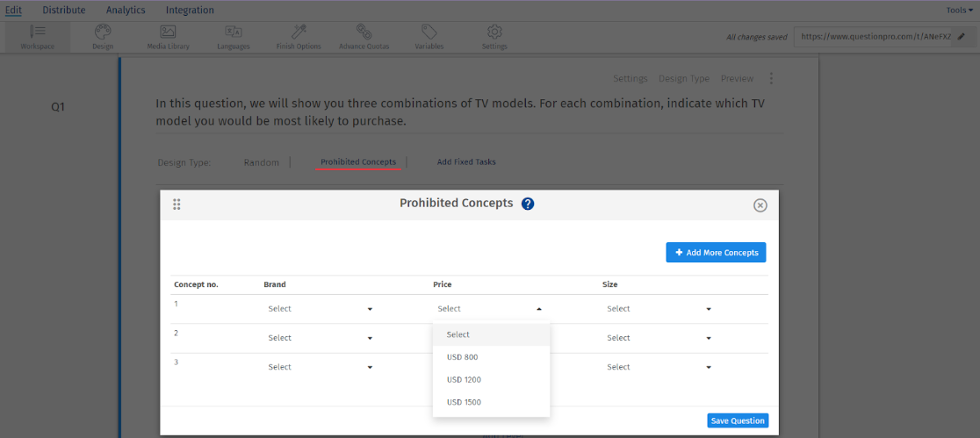The image size is (980, 438).
Task: Click the pencil icon to edit survey URL
Action: [x=962, y=37]
